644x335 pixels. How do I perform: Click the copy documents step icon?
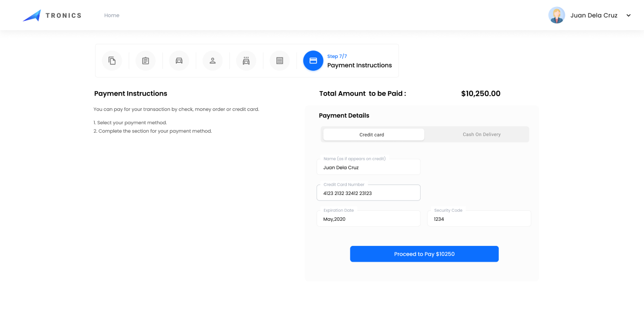[x=112, y=61]
